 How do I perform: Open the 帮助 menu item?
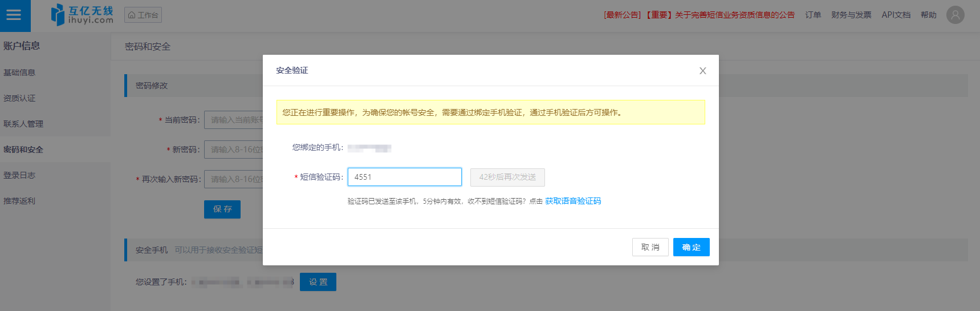[928, 15]
